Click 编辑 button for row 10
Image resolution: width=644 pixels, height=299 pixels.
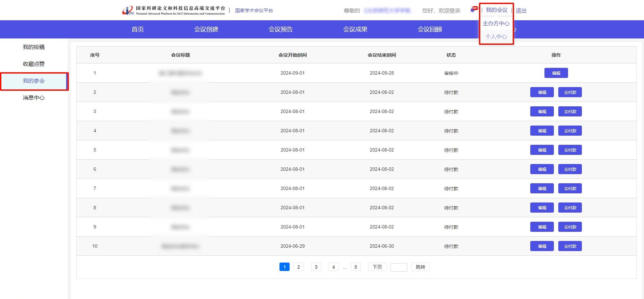[x=542, y=246]
